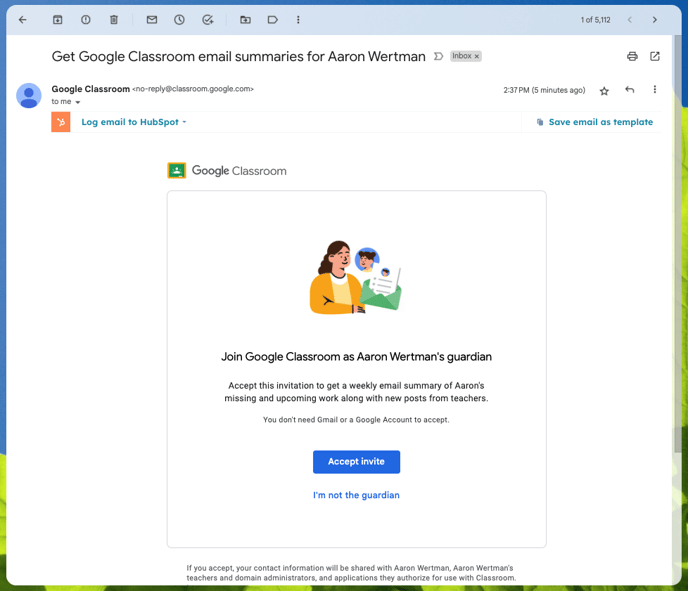Click '1 of 5,112' message counter
The width and height of the screenshot is (688, 591).
[595, 20]
